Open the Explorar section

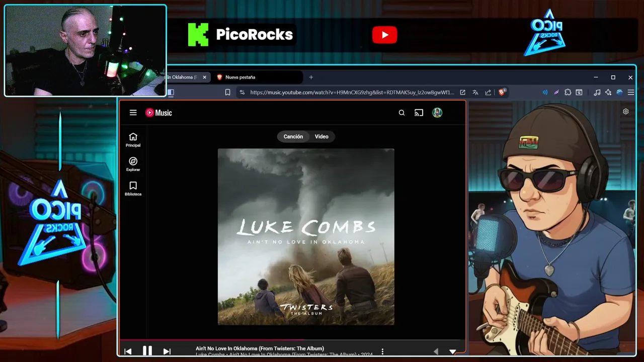pyautogui.click(x=133, y=164)
